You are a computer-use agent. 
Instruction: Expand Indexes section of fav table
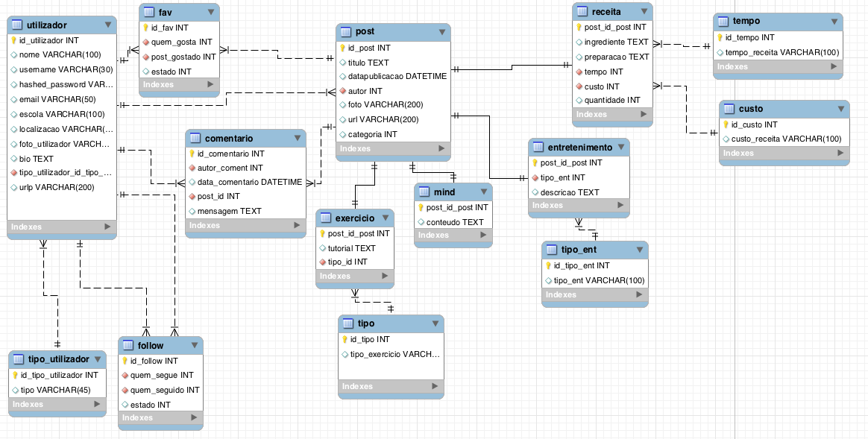click(210, 85)
